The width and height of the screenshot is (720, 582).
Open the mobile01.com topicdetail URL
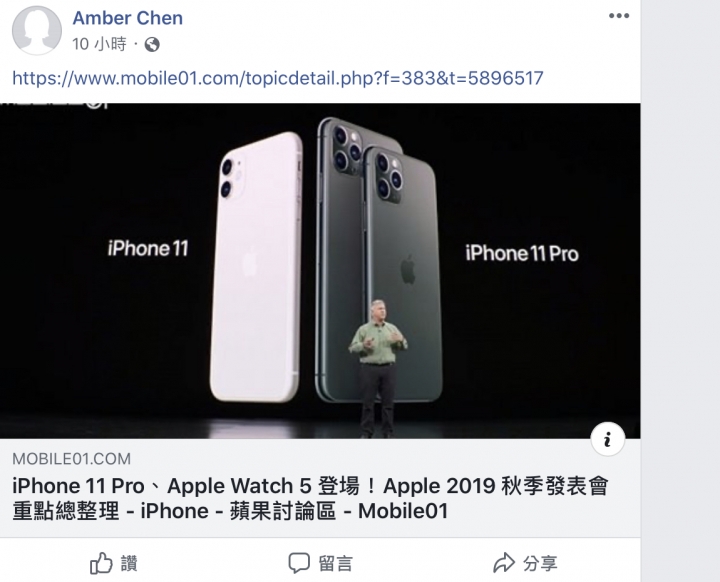tap(278, 78)
